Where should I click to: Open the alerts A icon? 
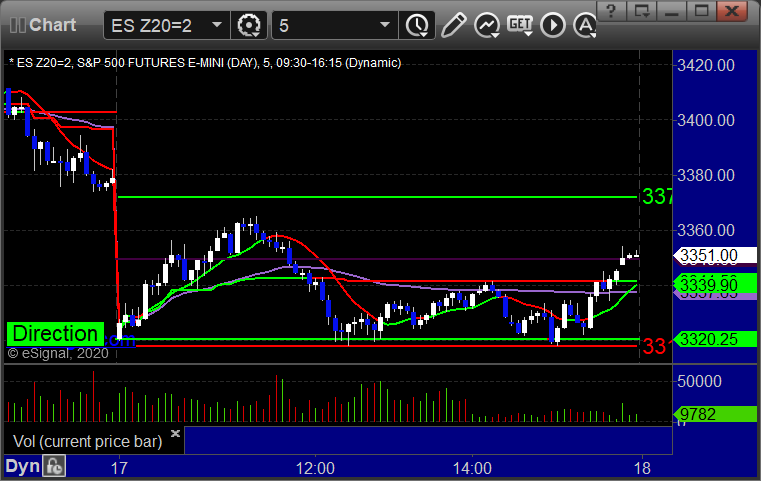(x=585, y=25)
